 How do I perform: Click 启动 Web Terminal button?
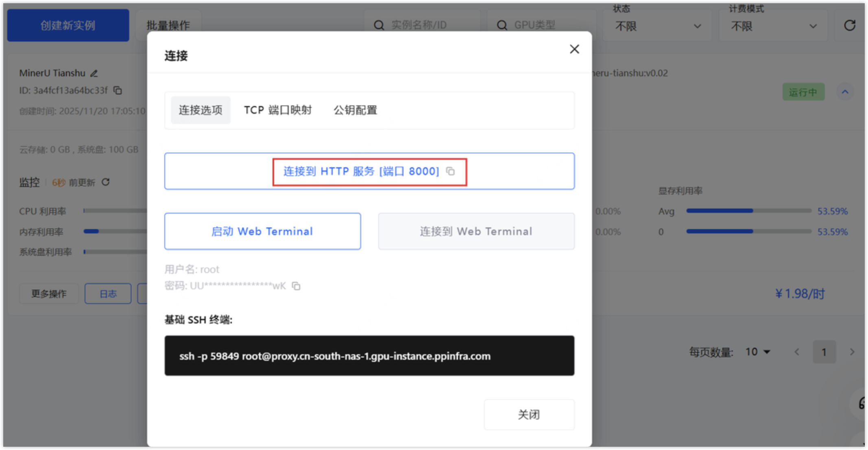click(262, 231)
